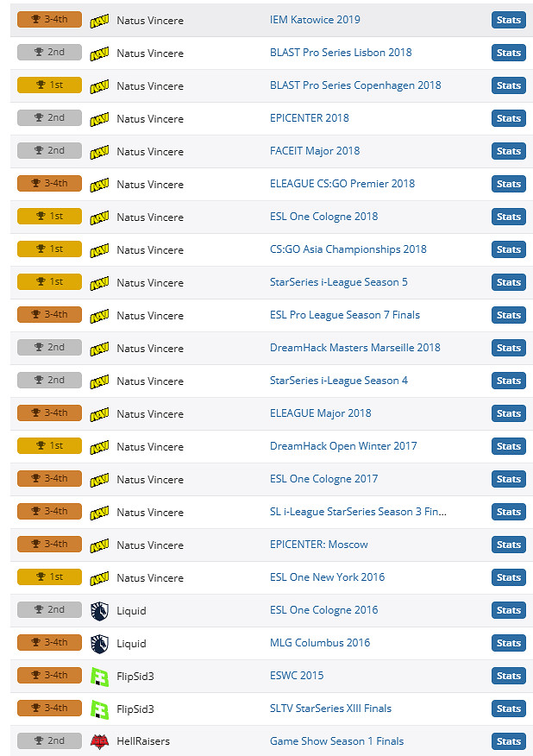533x756 pixels.
Task: View Stats for IEM Katowice 2019
Action: [x=508, y=20]
